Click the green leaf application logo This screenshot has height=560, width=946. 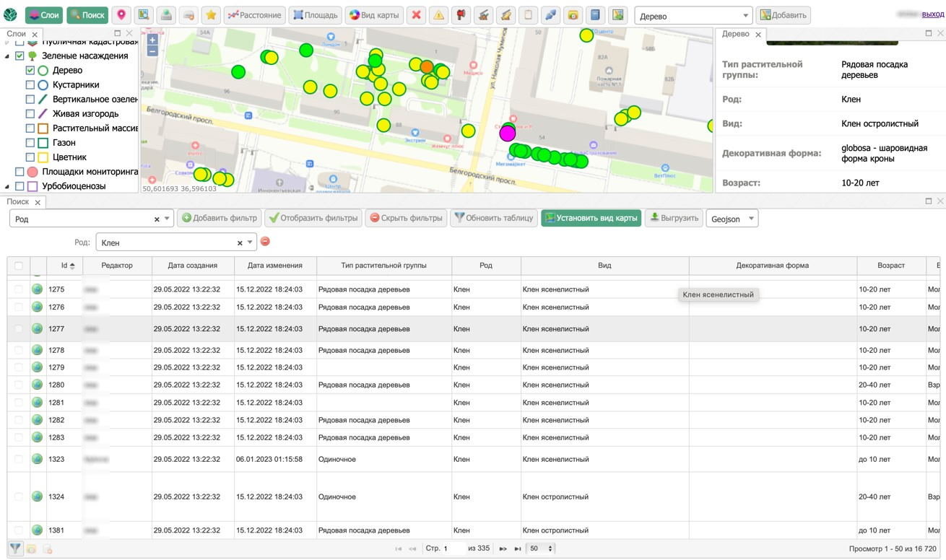[11, 15]
